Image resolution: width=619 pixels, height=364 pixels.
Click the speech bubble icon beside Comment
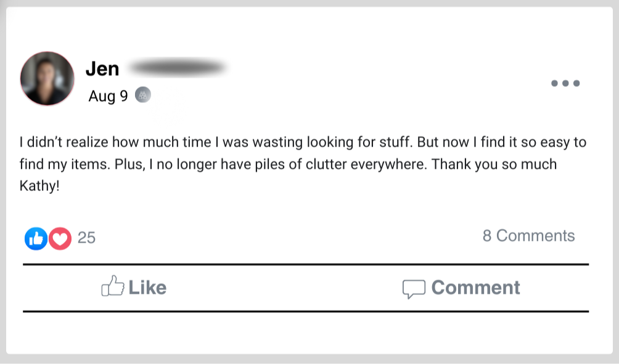coord(413,288)
